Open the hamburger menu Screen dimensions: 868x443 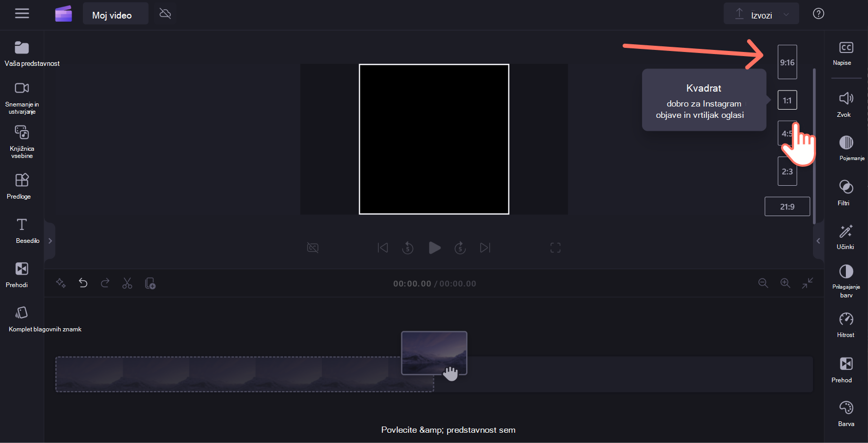[x=22, y=13]
